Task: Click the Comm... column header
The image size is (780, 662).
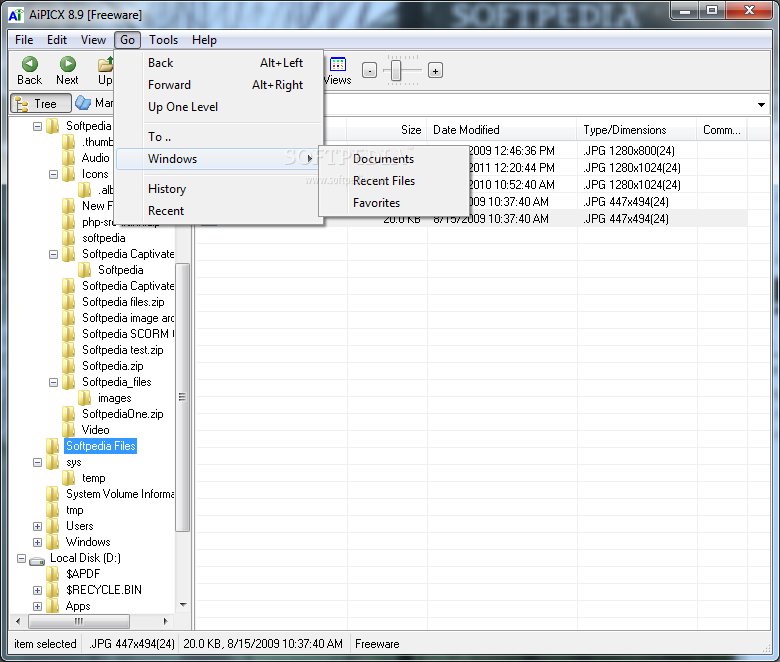Action: (721, 130)
